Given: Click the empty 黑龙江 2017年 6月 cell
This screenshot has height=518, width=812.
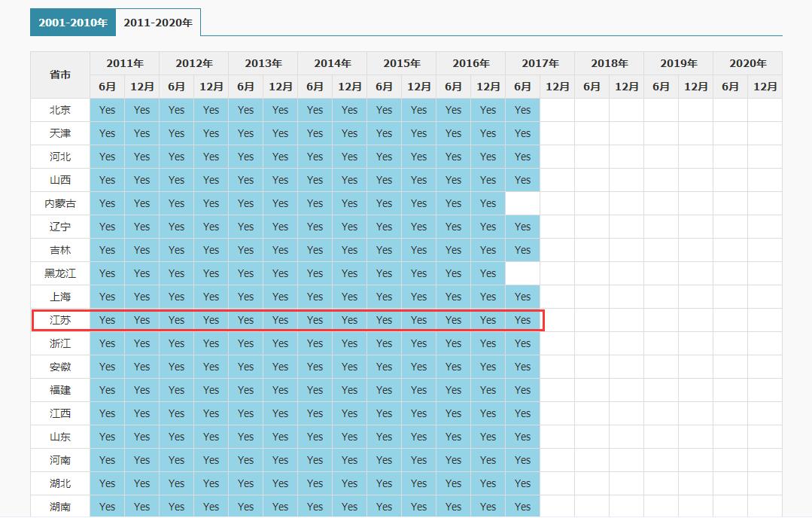Looking at the screenshot, I should click(523, 273).
